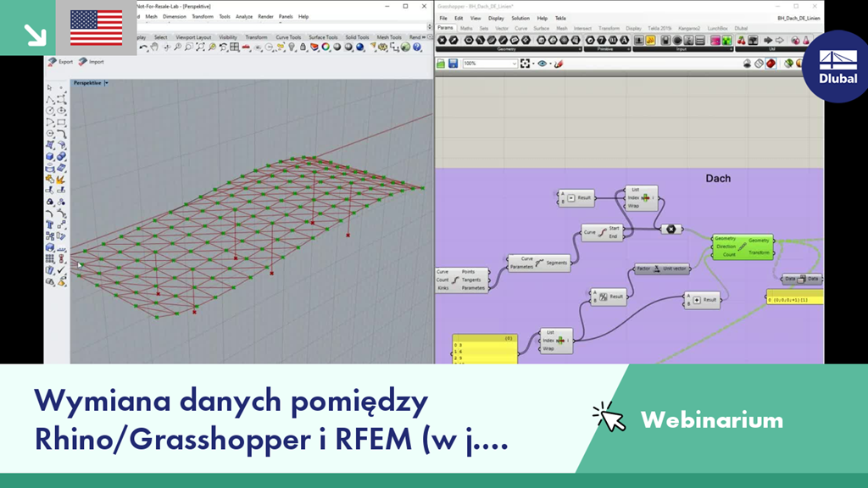Toggle the eye preview icon in Grasshopper
Screen dimensions: 868x488
point(542,64)
